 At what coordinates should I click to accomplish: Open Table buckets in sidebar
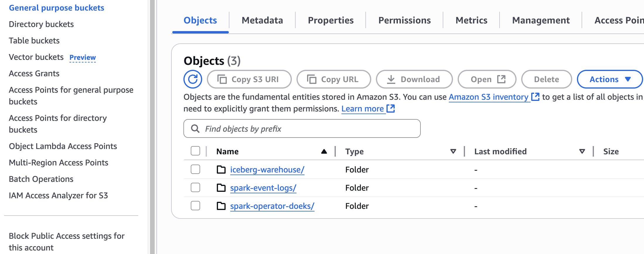coord(34,40)
